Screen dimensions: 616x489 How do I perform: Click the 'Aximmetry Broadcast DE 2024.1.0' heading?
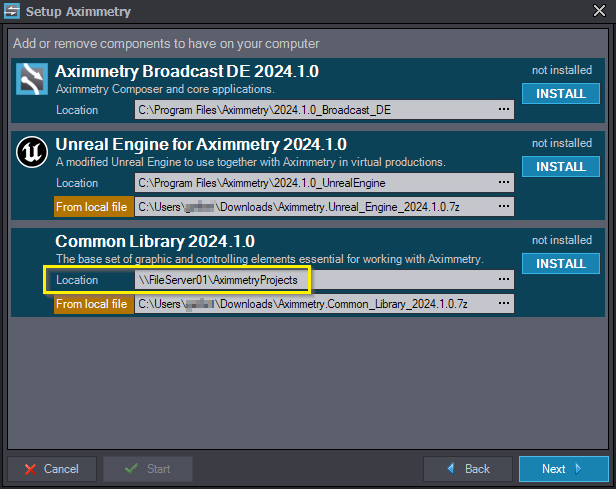click(x=187, y=71)
